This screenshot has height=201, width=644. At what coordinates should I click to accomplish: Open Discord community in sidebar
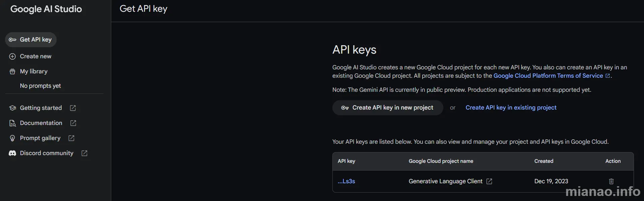(x=47, y=153)
